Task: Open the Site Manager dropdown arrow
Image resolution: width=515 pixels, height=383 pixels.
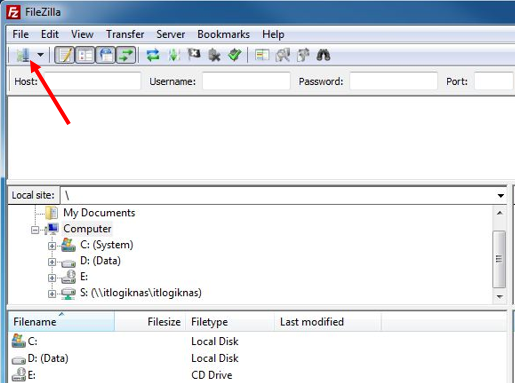Action: pos(40,55)
